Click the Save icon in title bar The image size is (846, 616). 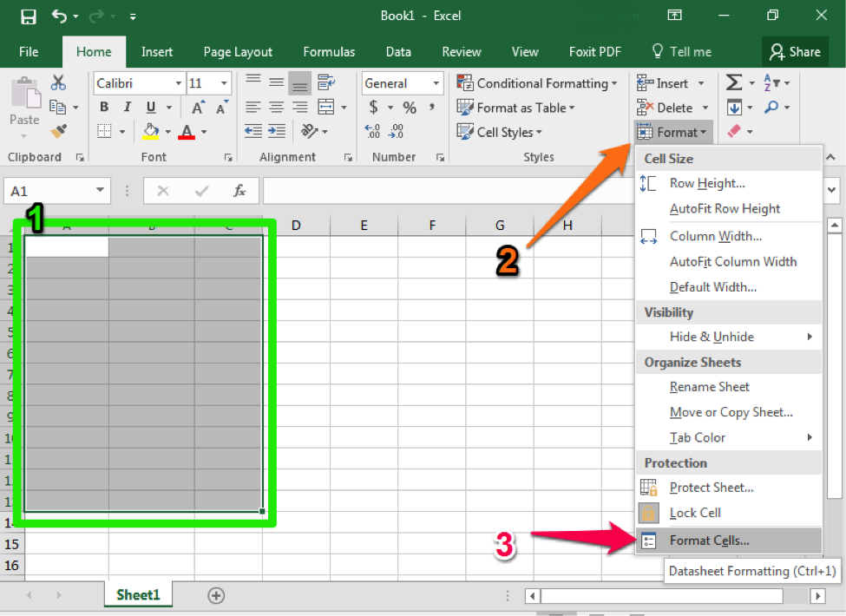(x=28, y=16)
